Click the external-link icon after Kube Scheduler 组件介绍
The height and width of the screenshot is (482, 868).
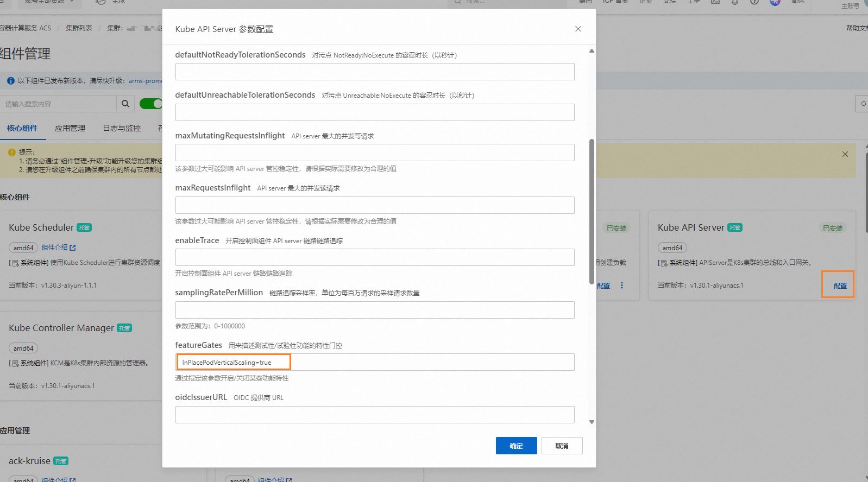73,248
